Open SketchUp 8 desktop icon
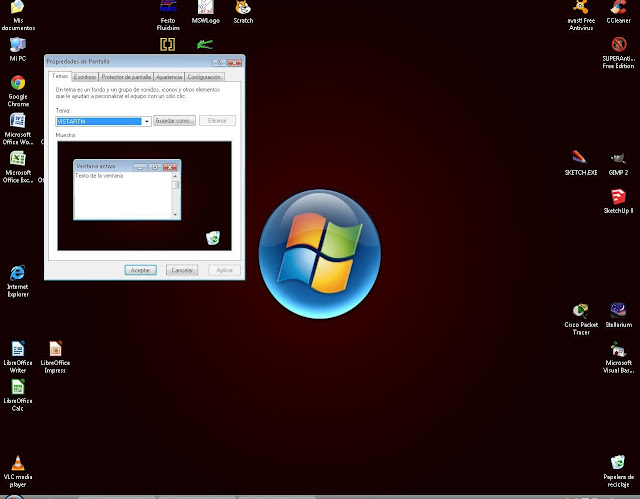This screenshot has height=499, width=640. coord(618,201)
